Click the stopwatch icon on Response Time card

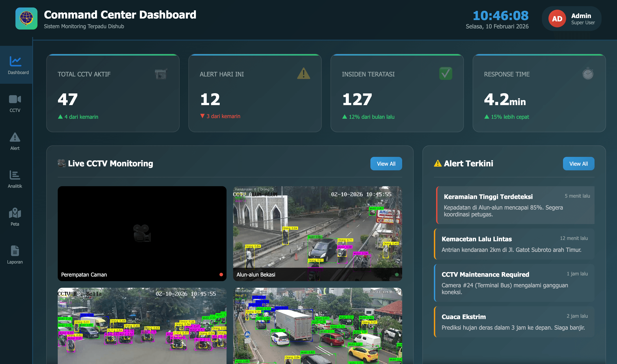coord(587,73)
